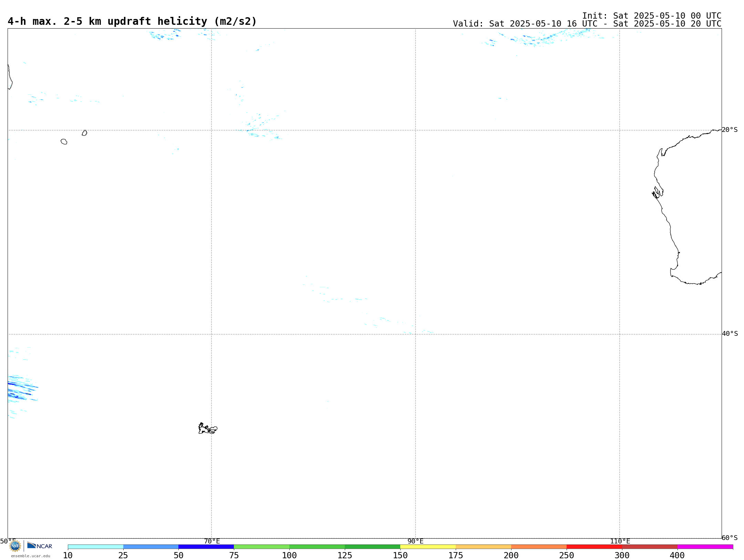Select the light cyan 10-25 color swatch

point(95,547)
